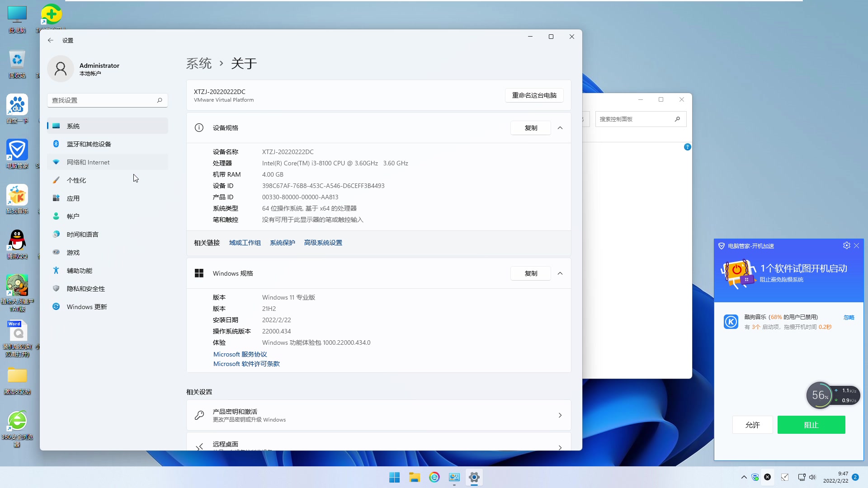Switch to Control Panel taskbar icon
The height and width of the screenshot is (488, 868).
[454, 477]
